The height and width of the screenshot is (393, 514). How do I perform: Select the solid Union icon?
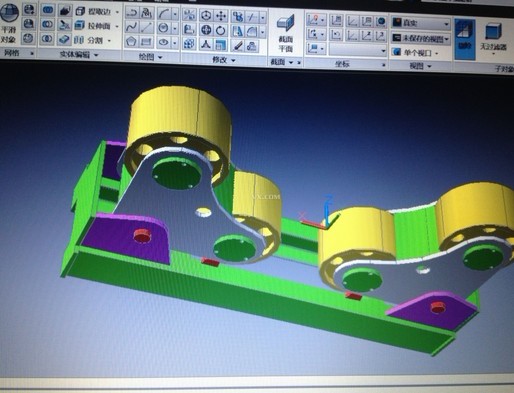point(48,10)
